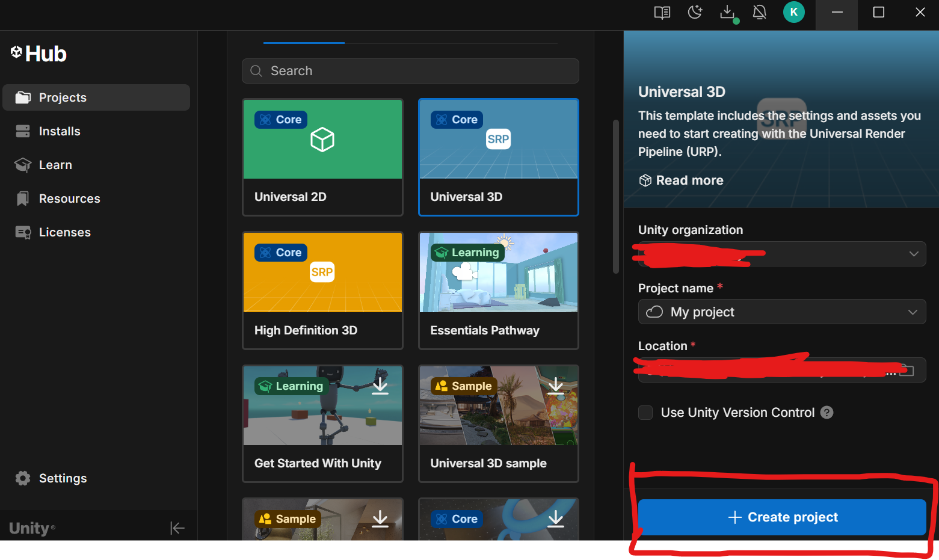Open the manual book icon
This screenshot has width=939, height=560.
[x=662, y=13]
